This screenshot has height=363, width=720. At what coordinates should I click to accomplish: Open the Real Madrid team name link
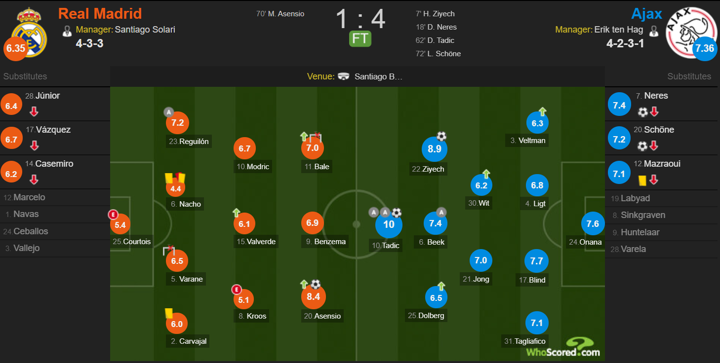point(100,13)
